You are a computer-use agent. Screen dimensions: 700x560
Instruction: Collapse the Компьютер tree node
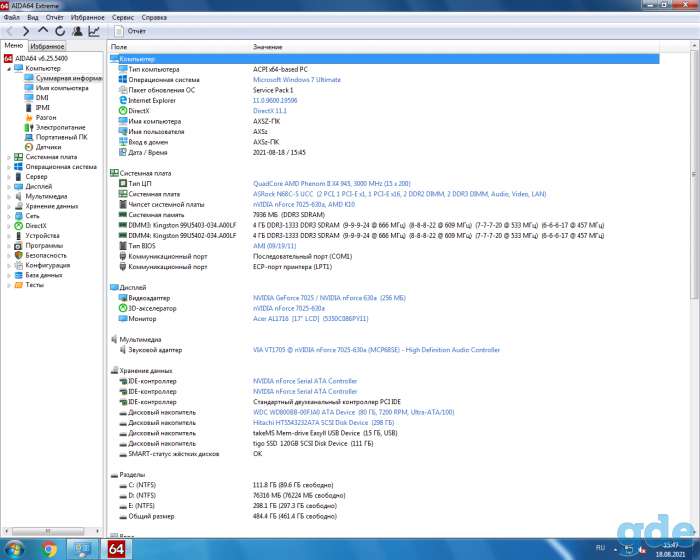tap(8, 69)
